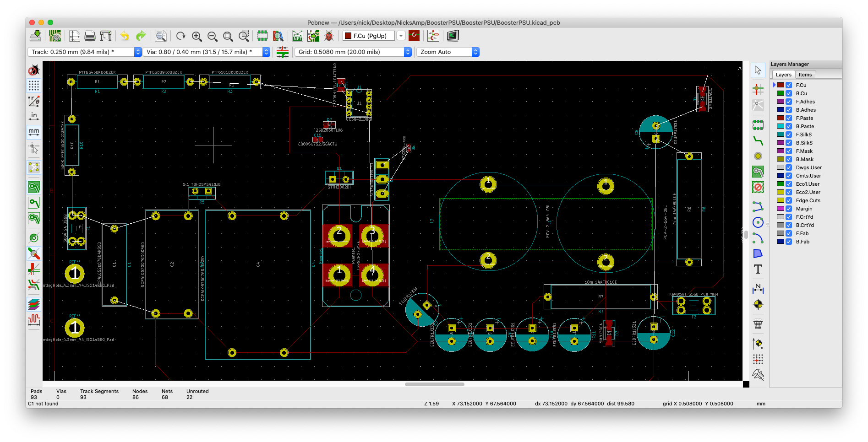Viewport: 868px width, 442px height.
Task: Toggle B.SilkS layer visibility checkbox
Action: pyautogui.click(x=789, y=143)
